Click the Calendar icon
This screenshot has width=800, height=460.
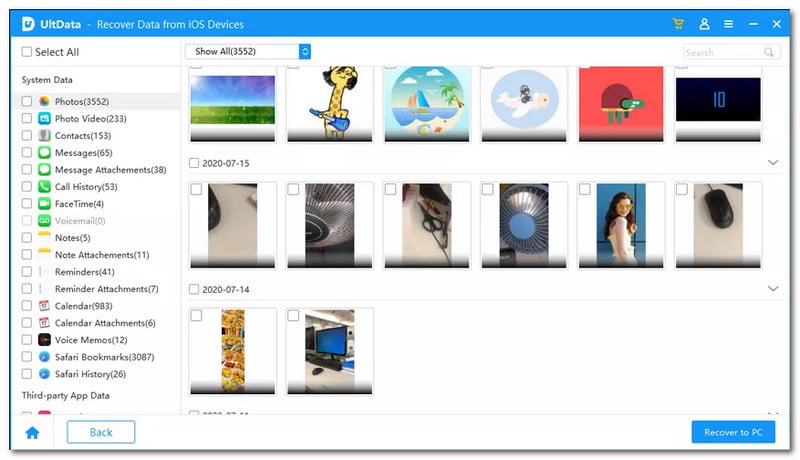[x=44, y=306]
